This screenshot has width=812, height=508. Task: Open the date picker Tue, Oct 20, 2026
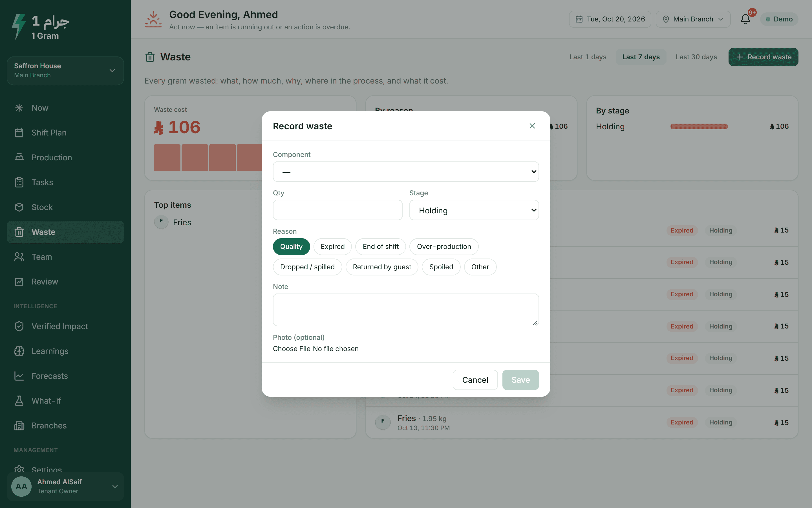coord(610,19)
